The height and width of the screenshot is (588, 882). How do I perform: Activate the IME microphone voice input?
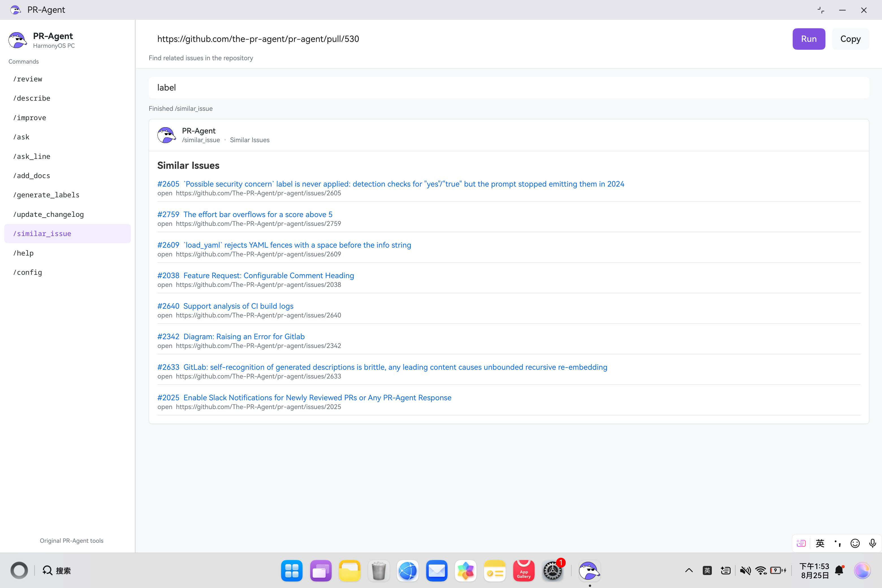(873, 543)
